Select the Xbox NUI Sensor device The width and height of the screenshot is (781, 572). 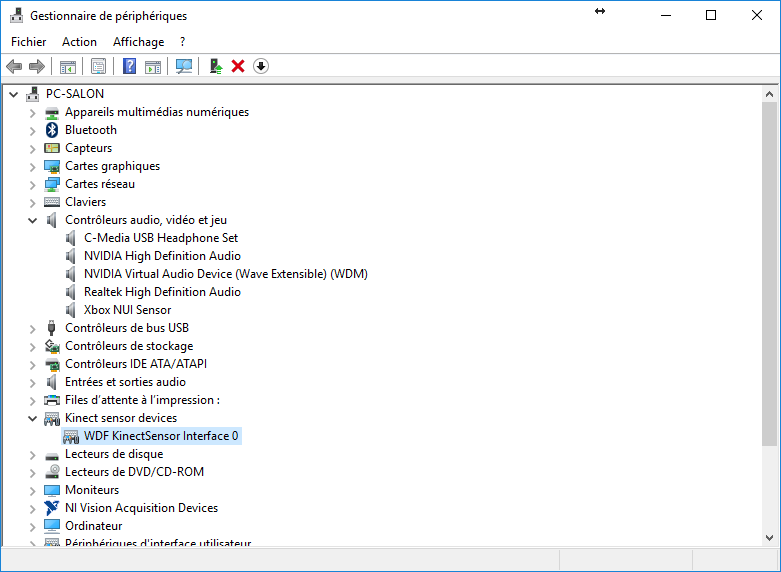128,310
